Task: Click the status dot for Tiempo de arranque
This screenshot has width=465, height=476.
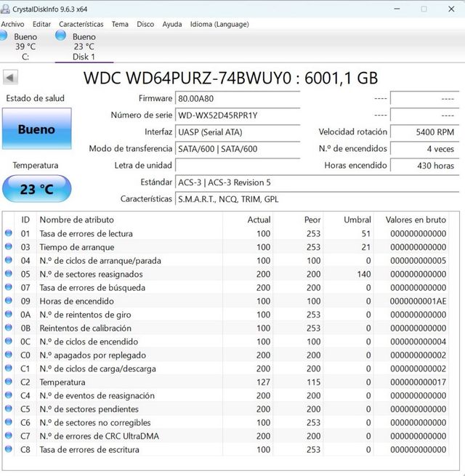Action: coord(9,246)
